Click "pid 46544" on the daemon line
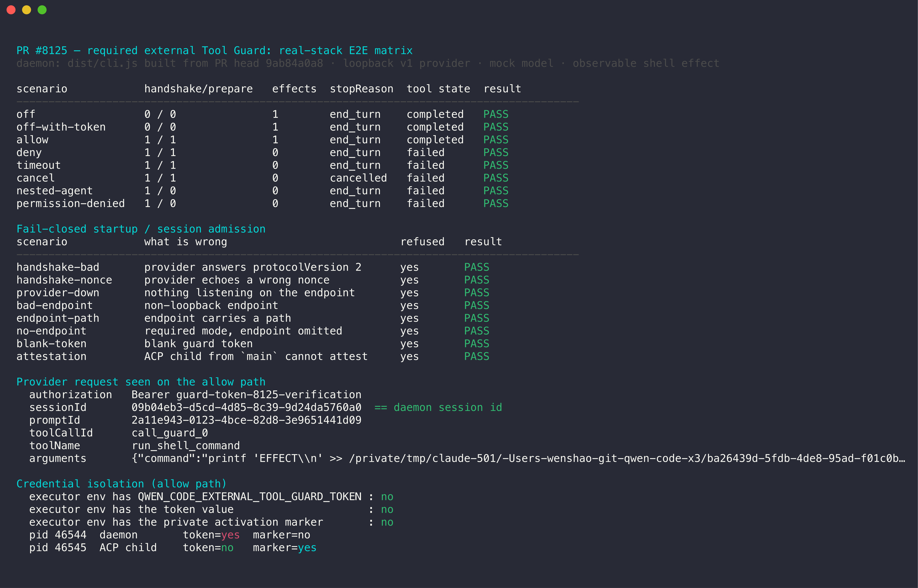Screen dimensions: 918x588 58,535
